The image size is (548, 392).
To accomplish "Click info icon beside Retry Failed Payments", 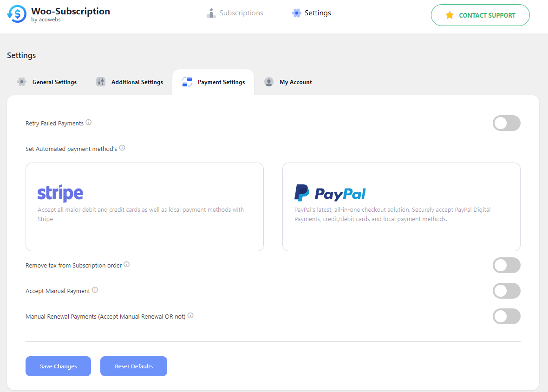I will [x=89, y=122].
